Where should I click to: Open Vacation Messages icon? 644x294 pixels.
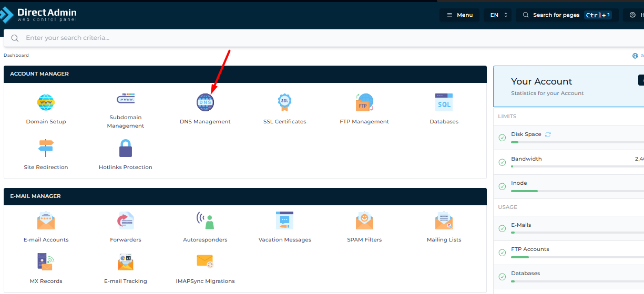284,220
